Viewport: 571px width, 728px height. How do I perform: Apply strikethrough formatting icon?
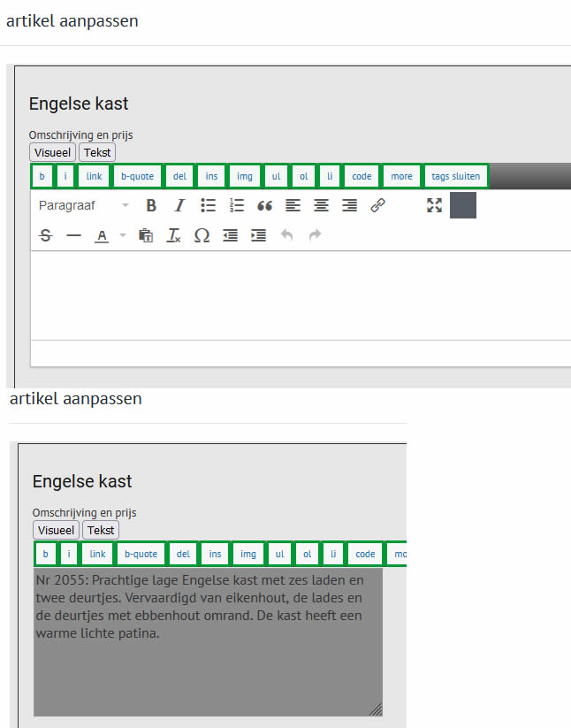[45, 235]
